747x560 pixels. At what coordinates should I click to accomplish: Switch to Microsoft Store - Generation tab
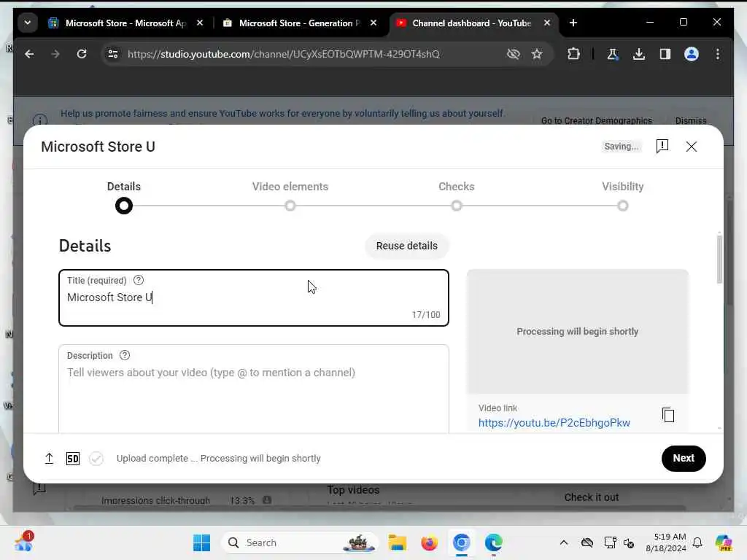[x=300, y=23]
